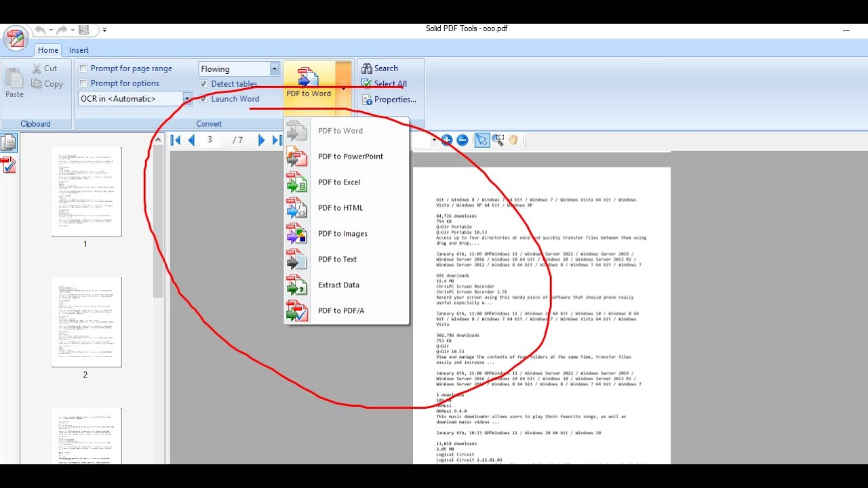Select page 1 thumbnail
868x488 pixels.
click(87, 192)
